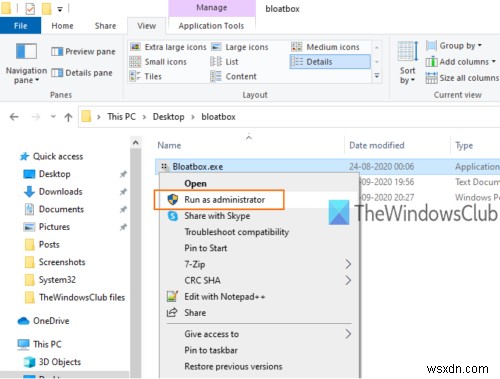500x379 pixels.
Task: Go up one folder with the Up arrow
Action: 68,117
